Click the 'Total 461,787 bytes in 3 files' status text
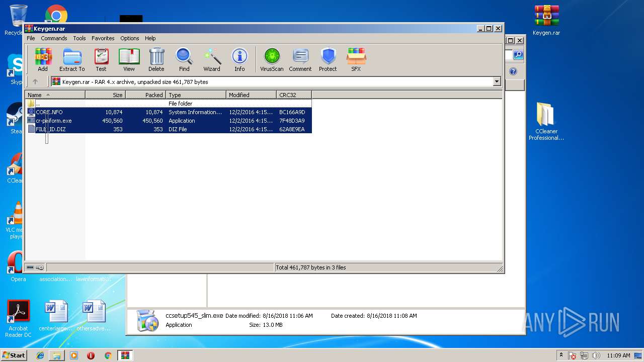 tap(311, 267)
